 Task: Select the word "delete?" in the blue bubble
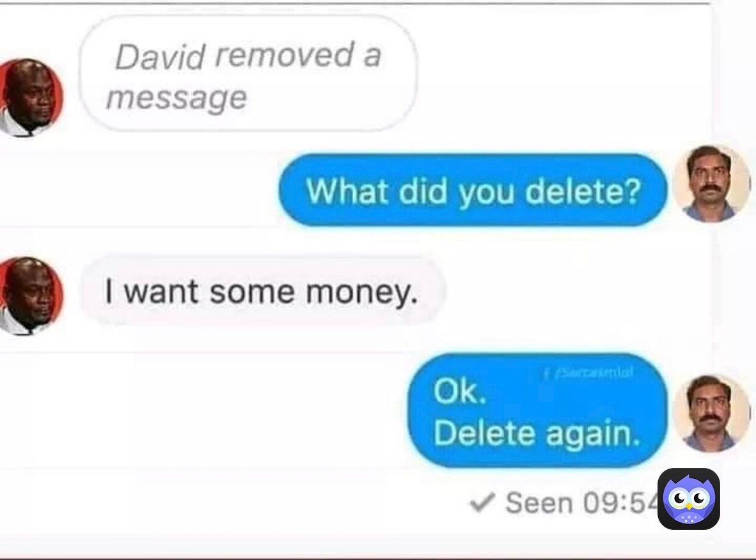583,191
